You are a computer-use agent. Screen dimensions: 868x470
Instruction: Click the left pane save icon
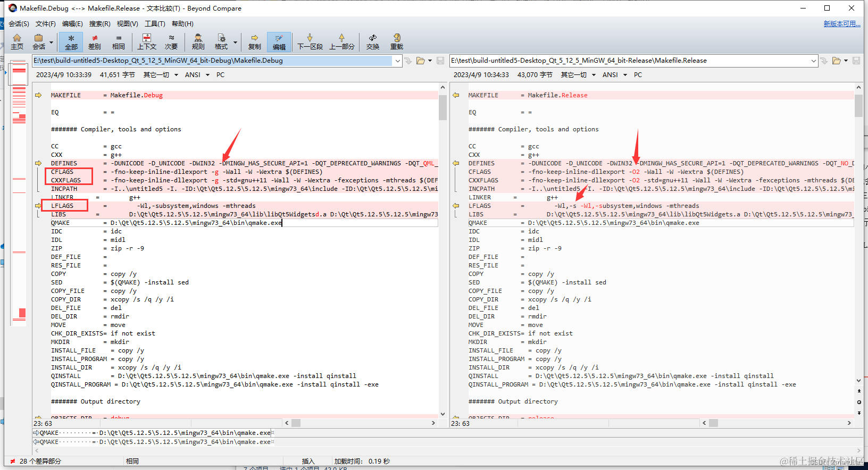(x=440, y=61)
